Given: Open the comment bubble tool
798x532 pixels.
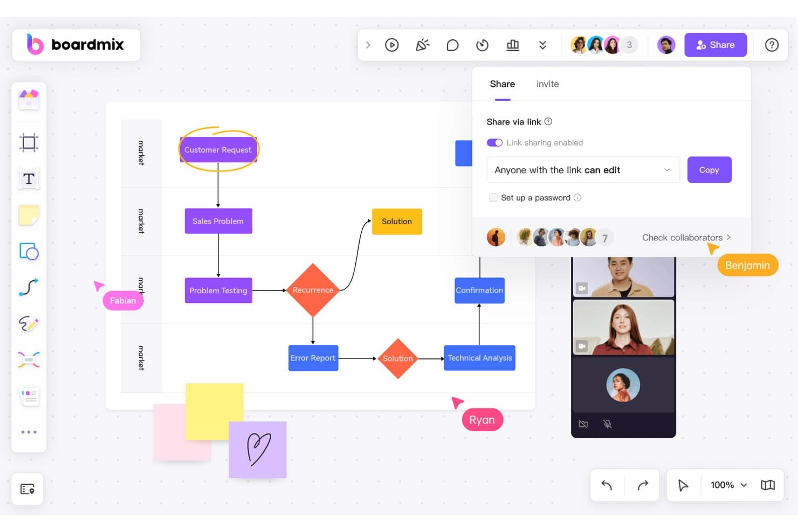Looking at the screenshot, I should (453, 45).
